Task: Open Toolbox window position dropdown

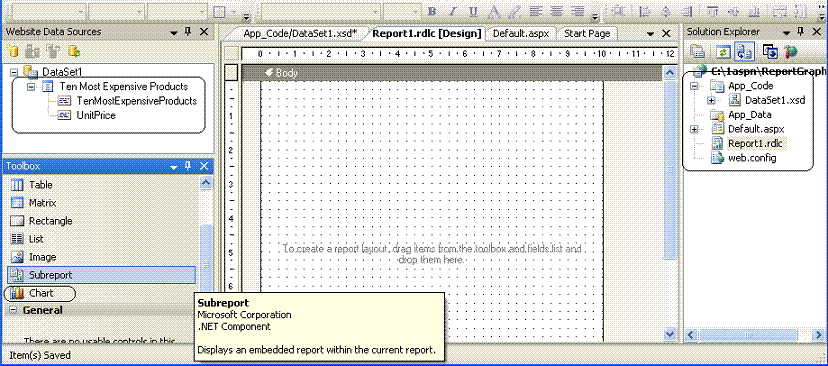Action: [x=173, y=167]
